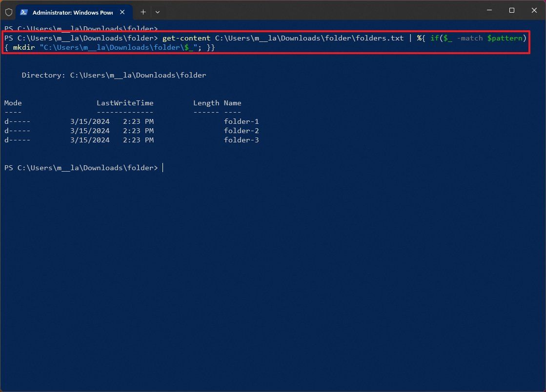The width and height of the screenshot is (546, 392).
Task: Click the administrator shield icon
Action: 8,12
